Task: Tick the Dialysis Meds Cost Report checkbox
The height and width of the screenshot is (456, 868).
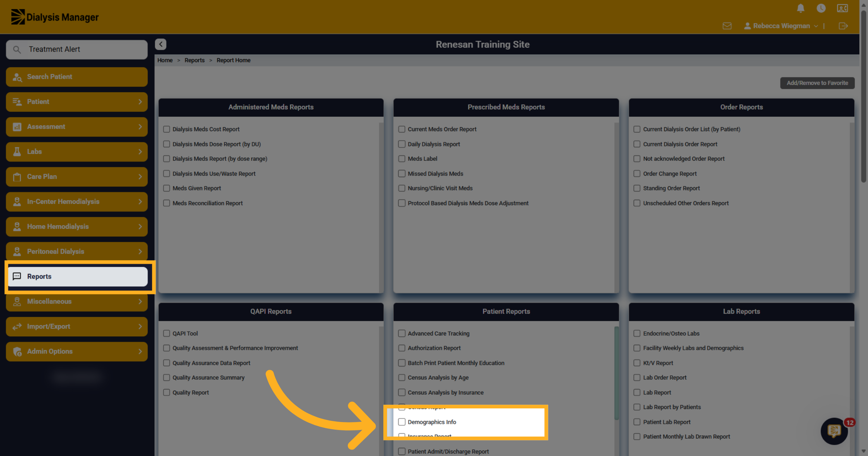Action: click(166, 129)
